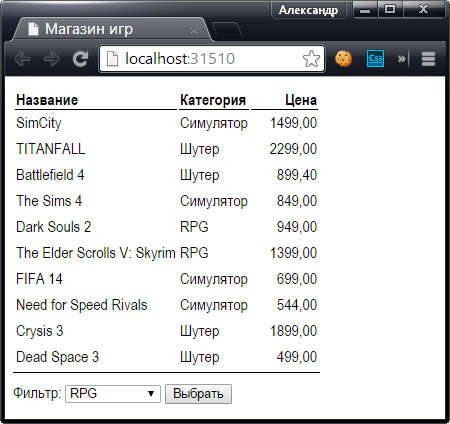Click the price 849,00
Image resolution: width=450 pixels, height=424 pixels.
[297, 201]
